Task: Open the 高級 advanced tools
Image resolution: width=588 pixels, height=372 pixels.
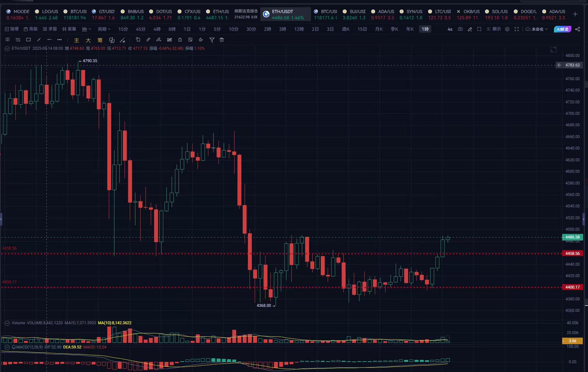Action: (x=31, y=29)
